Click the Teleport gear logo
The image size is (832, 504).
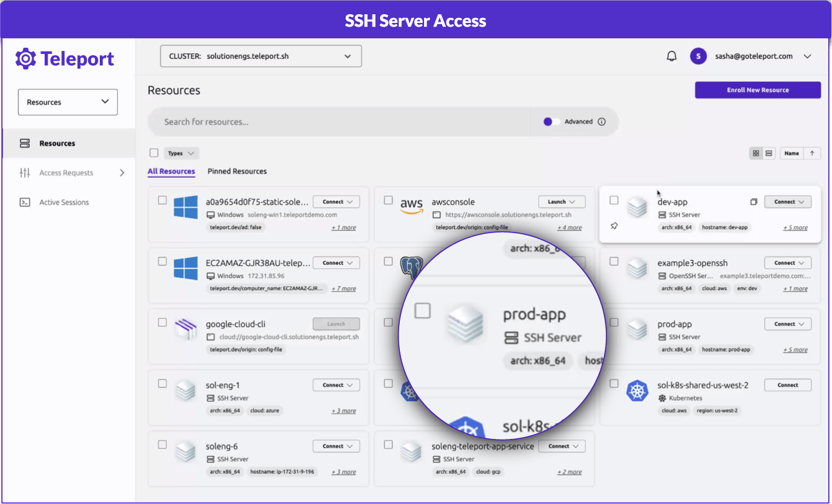(x=26, y=59)
